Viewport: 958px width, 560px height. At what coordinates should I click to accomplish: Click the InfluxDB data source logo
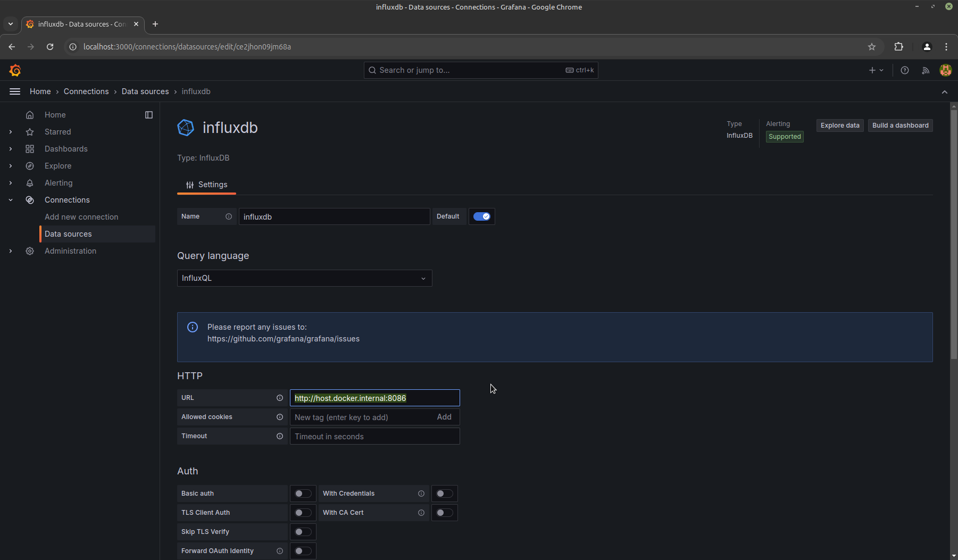[186, 128]
